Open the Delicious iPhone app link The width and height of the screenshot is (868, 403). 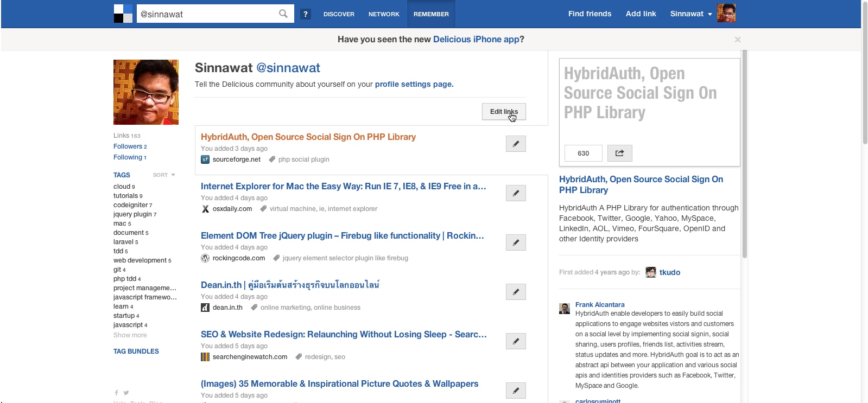click(x=476, y=39)
